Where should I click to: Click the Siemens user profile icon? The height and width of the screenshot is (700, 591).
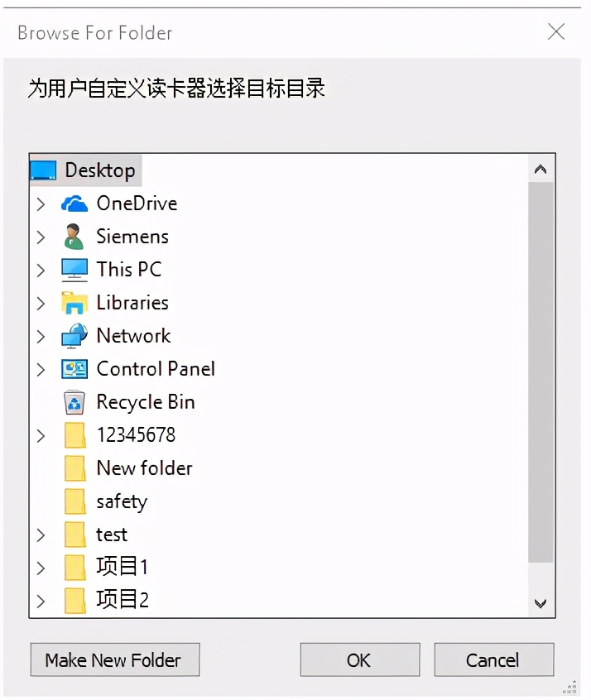coord(75,236)
